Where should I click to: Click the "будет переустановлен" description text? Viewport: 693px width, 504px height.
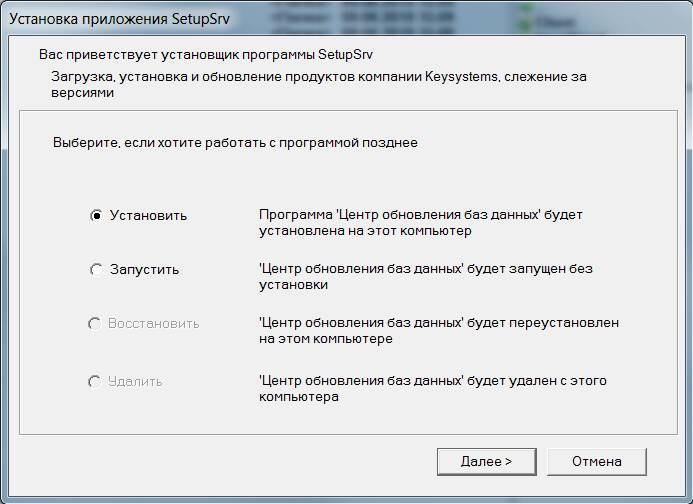[x=438, y=331]
